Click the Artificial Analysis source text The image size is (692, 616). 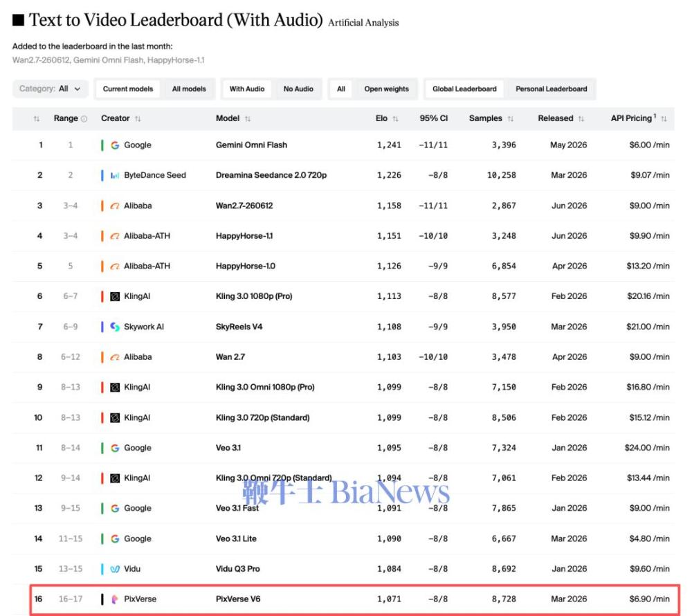pos(363,23)
